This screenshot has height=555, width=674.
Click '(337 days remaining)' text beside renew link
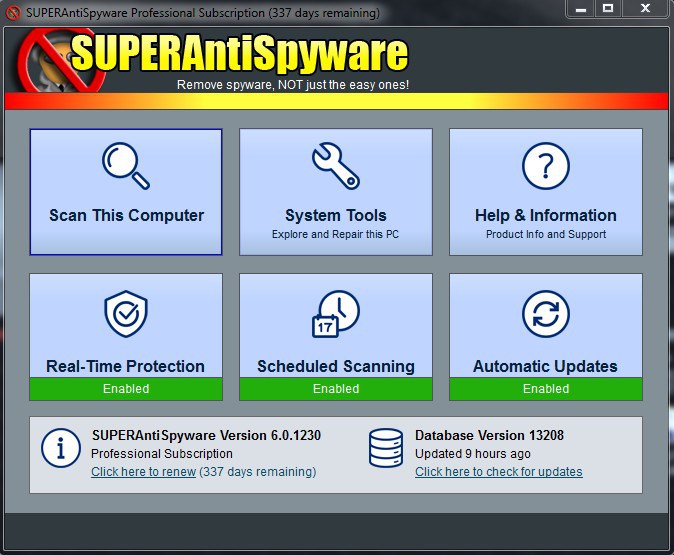(258, 472)
